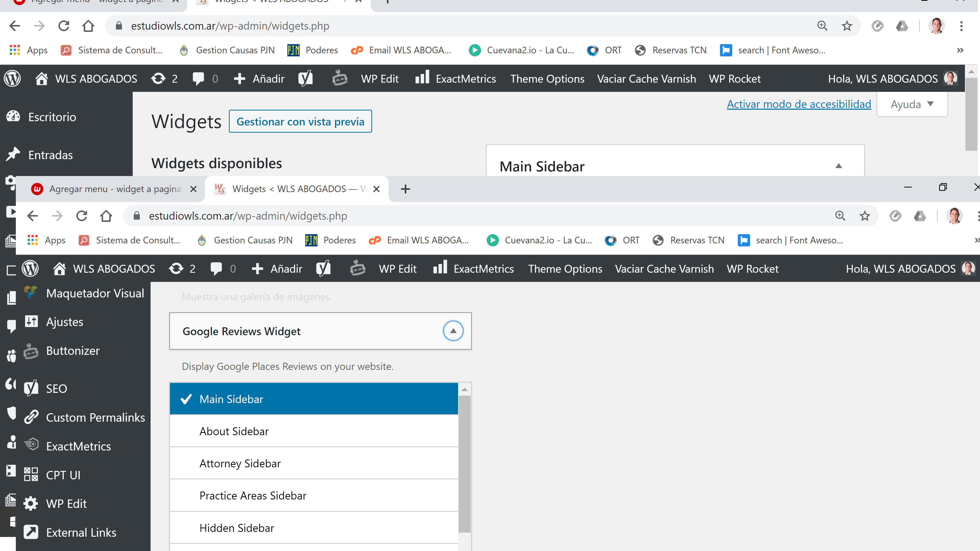The height and width of the screenshot is (551, 980).
Task: Open Yoast SEO icon in front admin bar
Action: coord(323,269)
